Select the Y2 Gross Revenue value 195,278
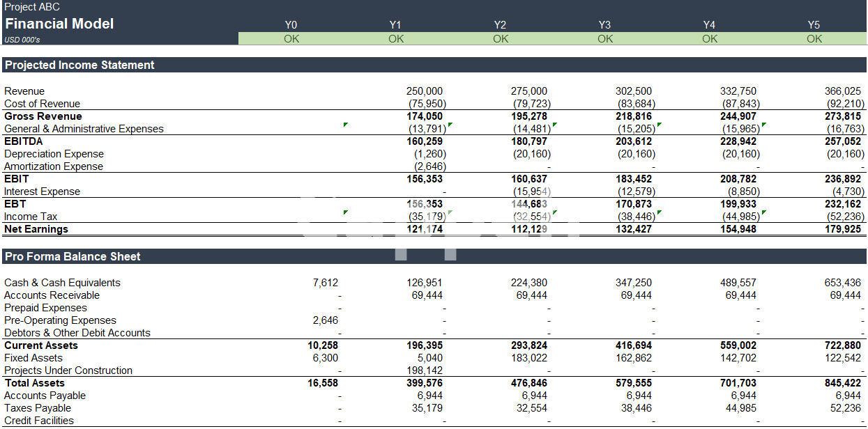This screenshot has height=429, width=868. (x=529, y=116)
